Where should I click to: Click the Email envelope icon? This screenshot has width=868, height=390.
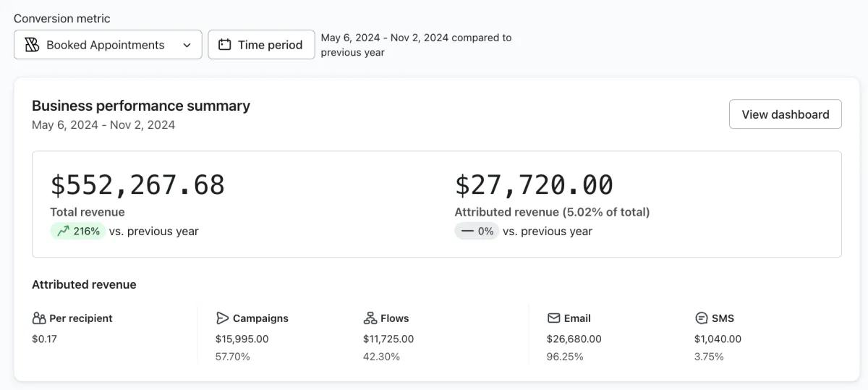554,318
